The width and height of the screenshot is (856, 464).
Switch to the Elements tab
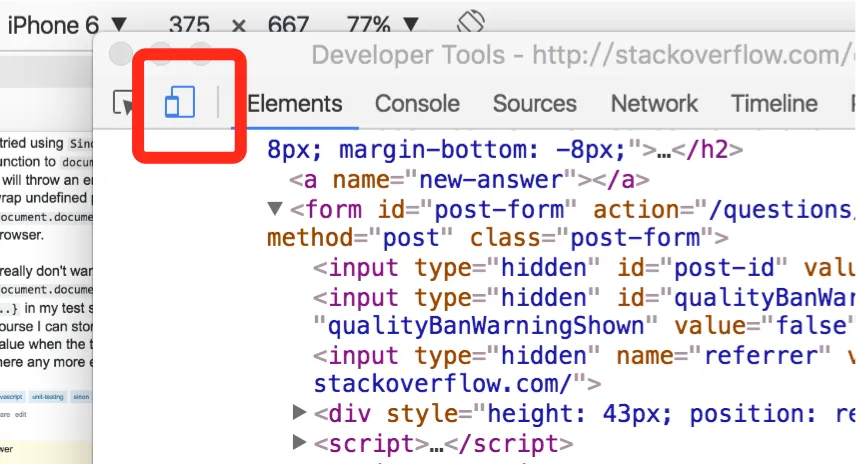click(x=295, y=103)
